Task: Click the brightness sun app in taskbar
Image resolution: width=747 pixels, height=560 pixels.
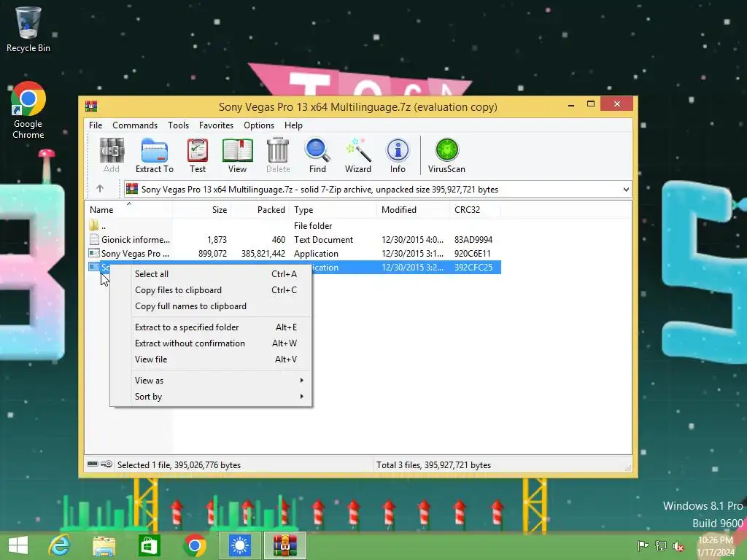Action: click(239, 545)
